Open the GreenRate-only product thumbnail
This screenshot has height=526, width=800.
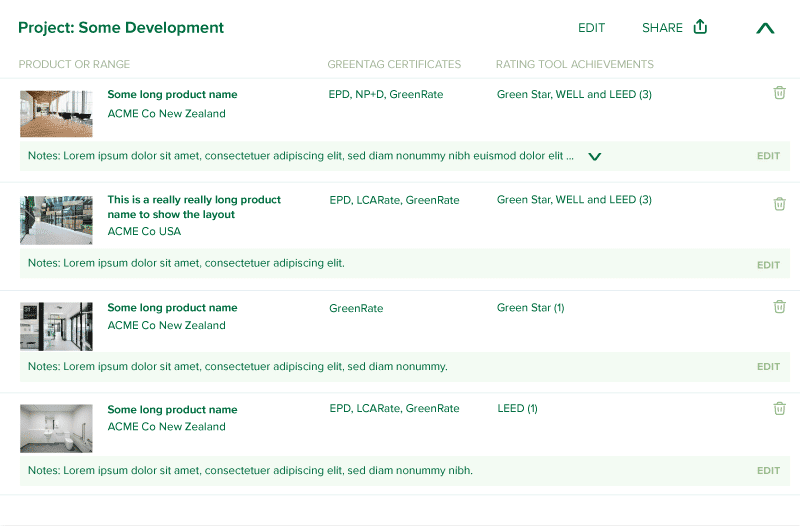point(56,327)
